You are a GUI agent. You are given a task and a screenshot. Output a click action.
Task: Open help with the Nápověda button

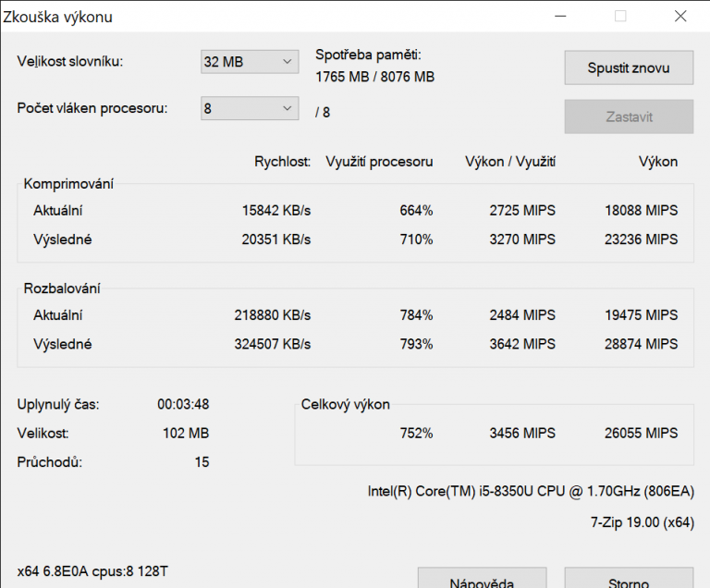(482, 580)
